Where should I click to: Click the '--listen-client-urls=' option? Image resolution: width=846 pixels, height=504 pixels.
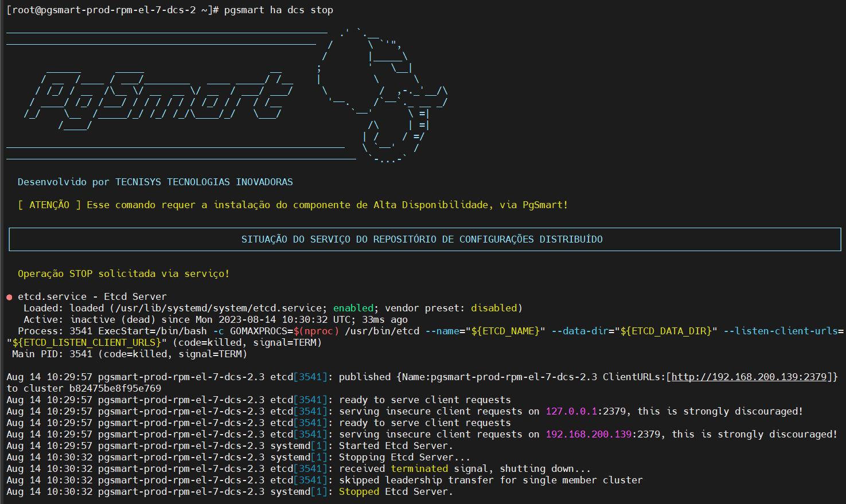(783, 331)
